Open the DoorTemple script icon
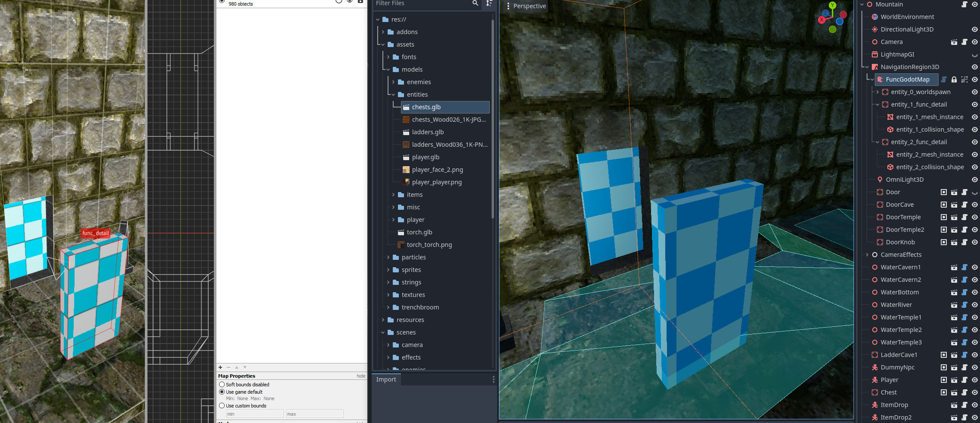Viewport: 980px width, 423px height. pos(964,217)
